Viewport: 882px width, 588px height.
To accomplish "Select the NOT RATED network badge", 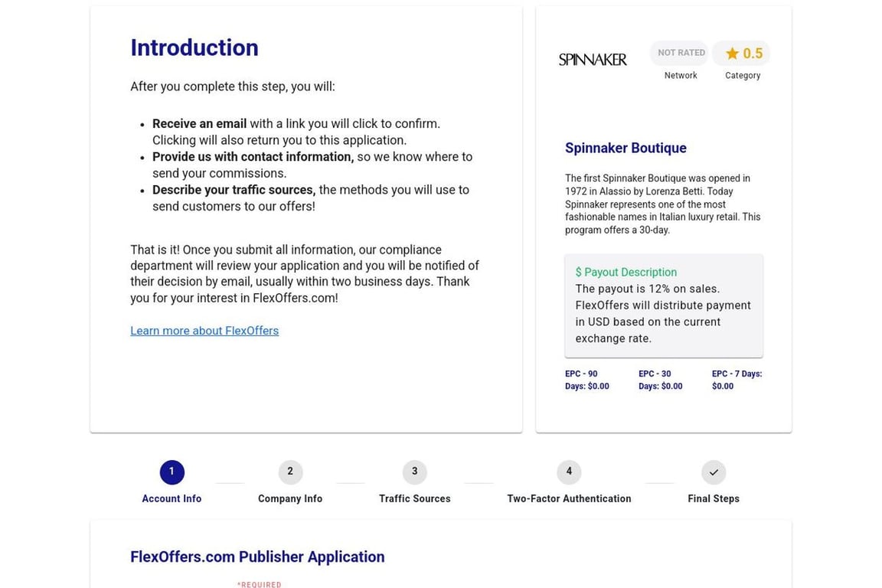I will 681,52.
